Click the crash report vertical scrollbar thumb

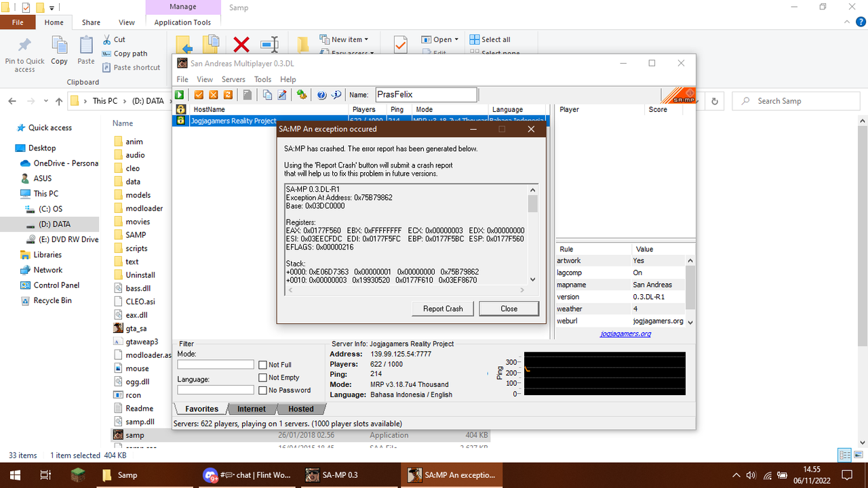point(532,203)
